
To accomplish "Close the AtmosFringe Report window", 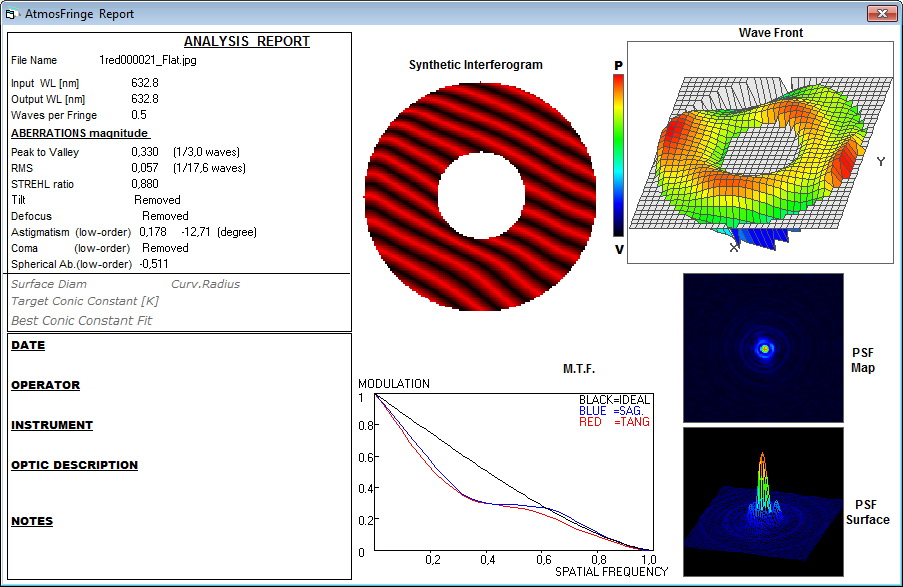I will coord(882,13).
